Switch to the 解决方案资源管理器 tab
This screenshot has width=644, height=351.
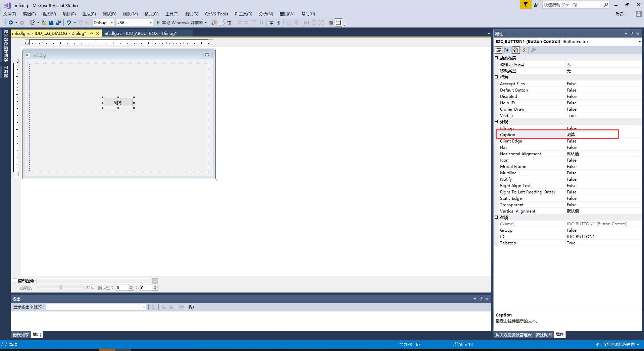(x=513, y=335)
